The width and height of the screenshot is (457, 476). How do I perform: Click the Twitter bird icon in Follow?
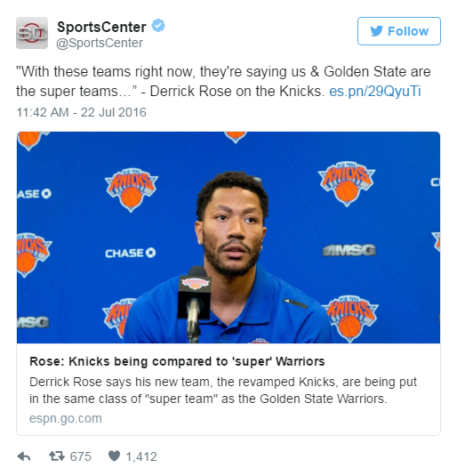tap(376, 31)
